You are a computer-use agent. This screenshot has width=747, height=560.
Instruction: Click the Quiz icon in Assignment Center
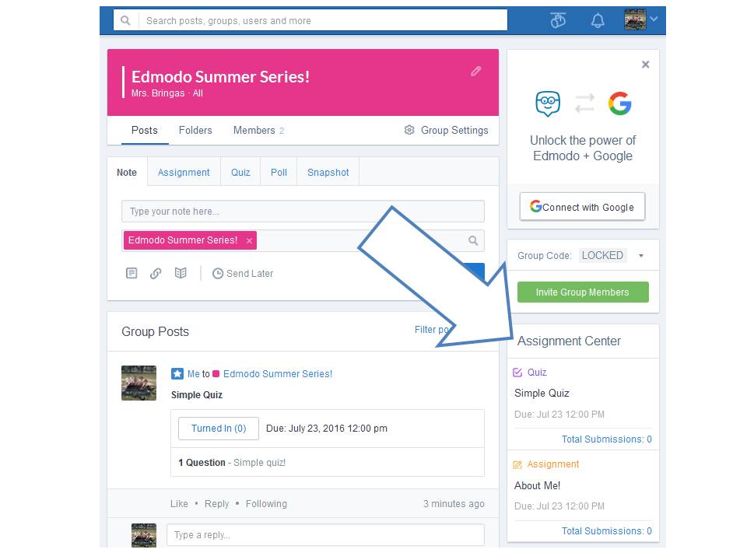[517, 373]
